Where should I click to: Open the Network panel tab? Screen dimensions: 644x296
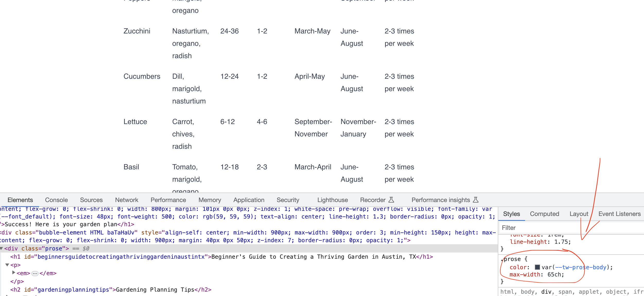pyautogui.click(x=127, y=200)
